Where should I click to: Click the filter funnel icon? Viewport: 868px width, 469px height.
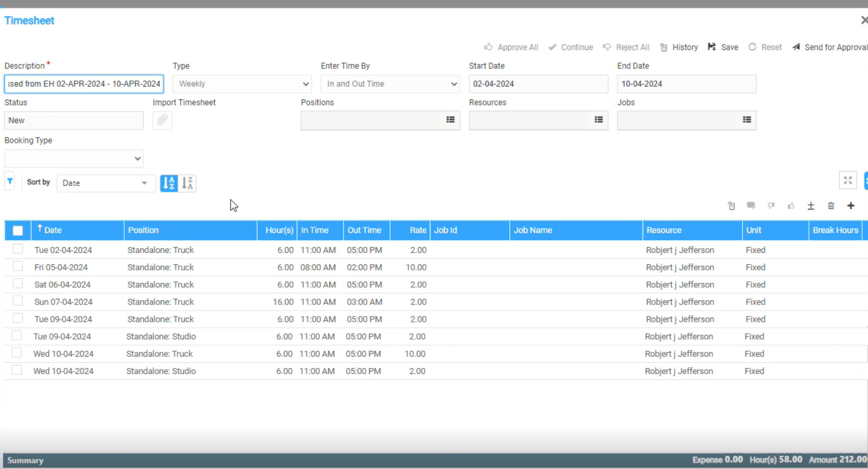coord(10,181)
